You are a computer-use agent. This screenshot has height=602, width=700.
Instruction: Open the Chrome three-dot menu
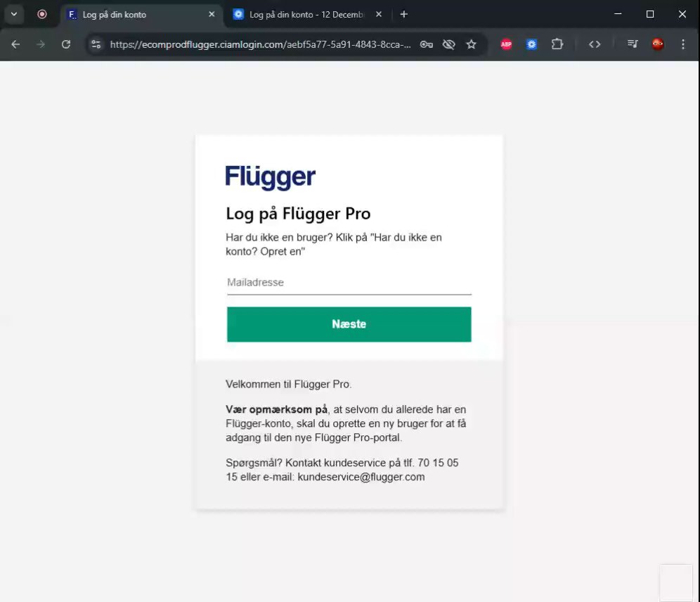point(682,44)
